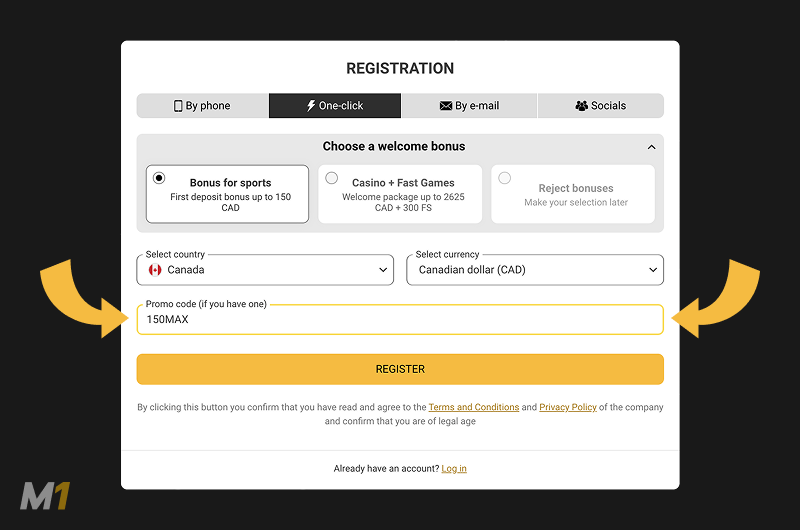Open the Select currency dropdown
Screen dimensions: 800x530
click(x=534, y=270)
